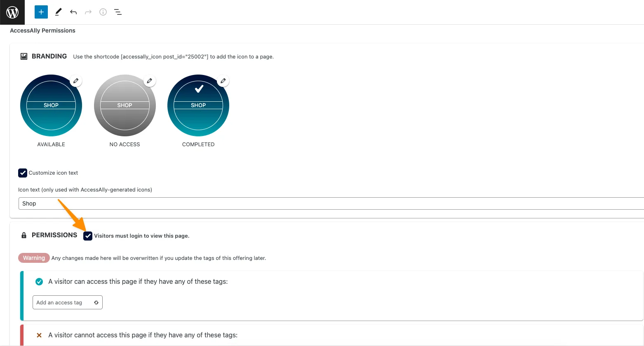Click the Redo arrow icon
This screenshot has width=644, height=346.
coord(88,12)
